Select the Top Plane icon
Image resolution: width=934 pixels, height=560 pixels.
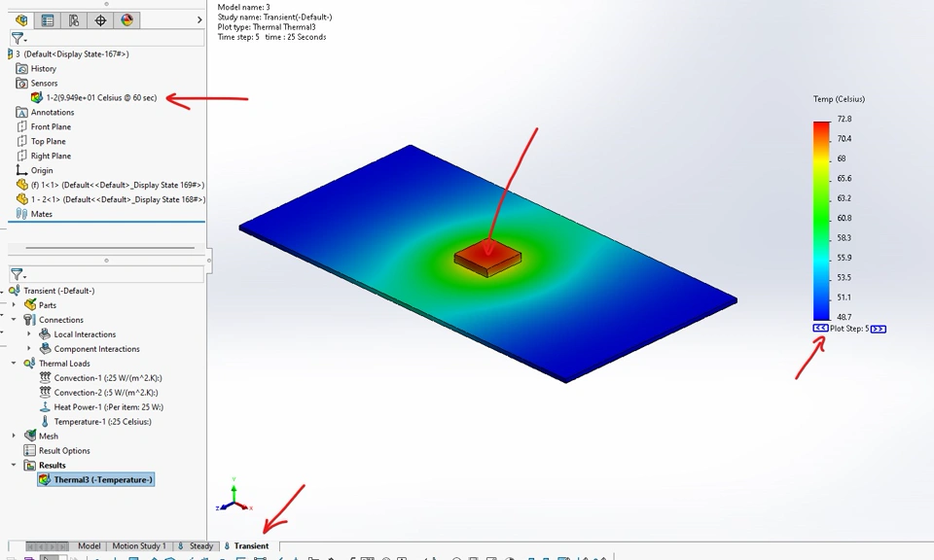coord(22,141)
